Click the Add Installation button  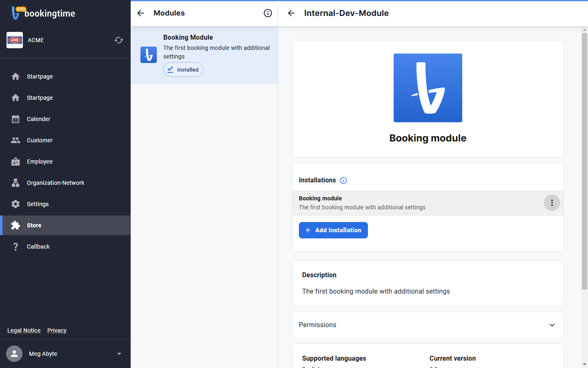point(333,230)
